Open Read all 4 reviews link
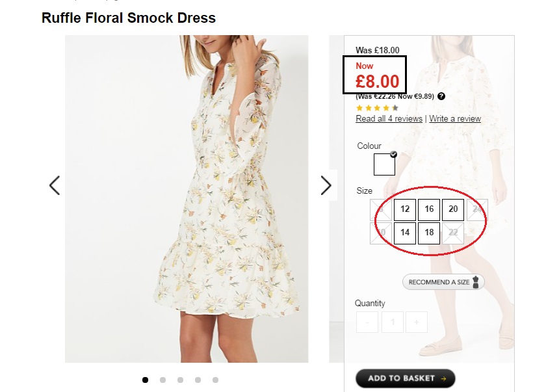Viewport: 533px width, 392px height. pyautogui.click(x=389, y=119)
